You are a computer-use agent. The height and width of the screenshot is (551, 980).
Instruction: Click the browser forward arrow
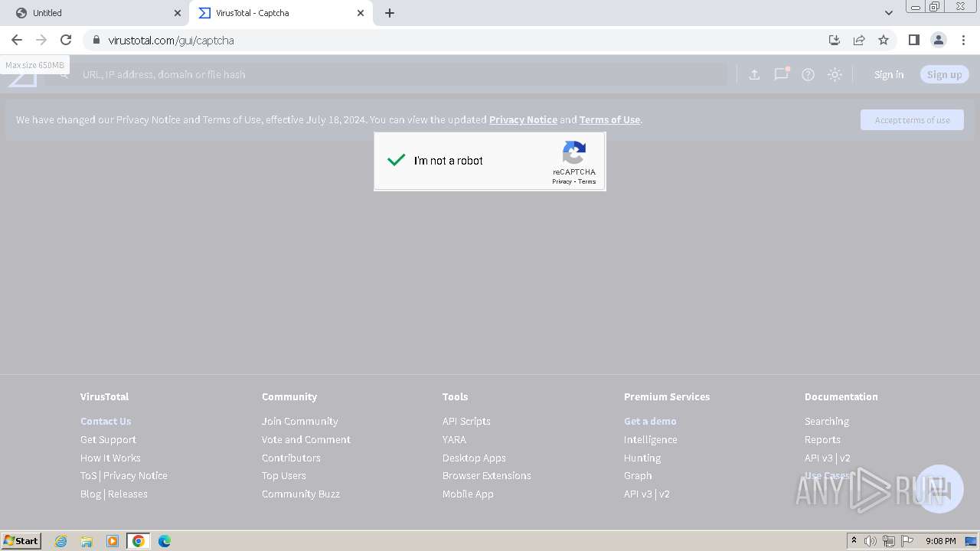click(41, 40)
